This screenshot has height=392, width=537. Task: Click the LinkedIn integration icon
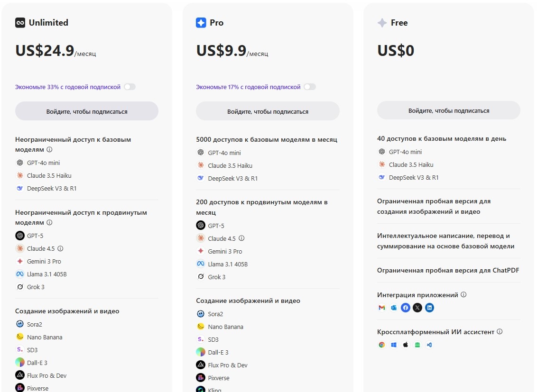pos(429,308)
